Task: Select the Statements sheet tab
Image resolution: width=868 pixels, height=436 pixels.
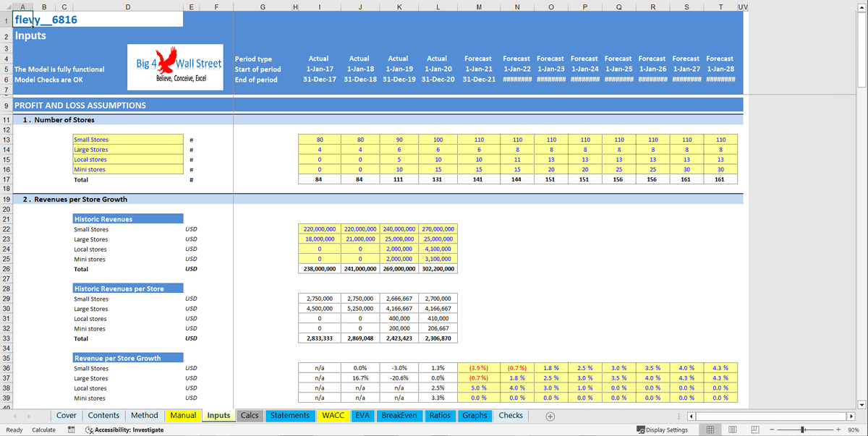Action: [289, 416]
